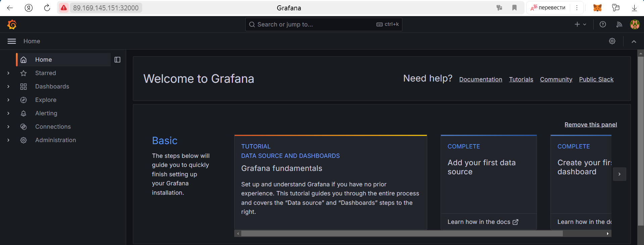Reload the page in browser
Viewport: 644px width, 245px height.
[47, 8]
